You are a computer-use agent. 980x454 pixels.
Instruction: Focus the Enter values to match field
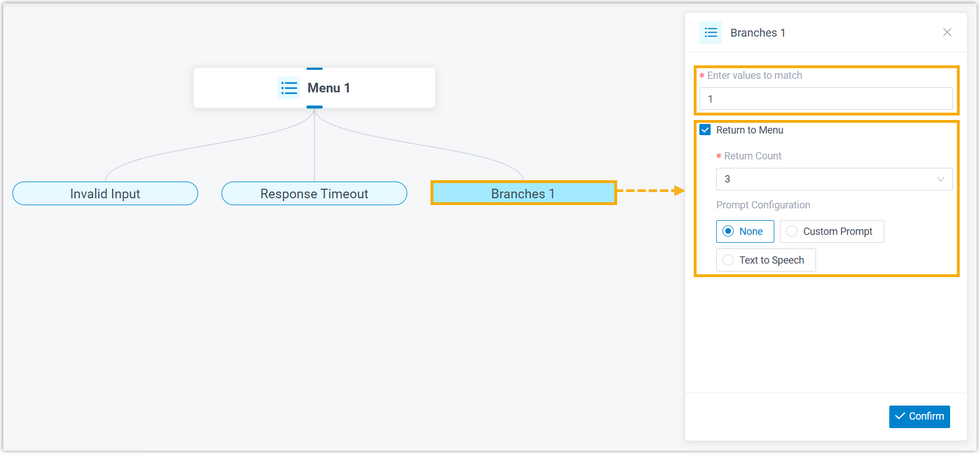(x=826, y=99)
